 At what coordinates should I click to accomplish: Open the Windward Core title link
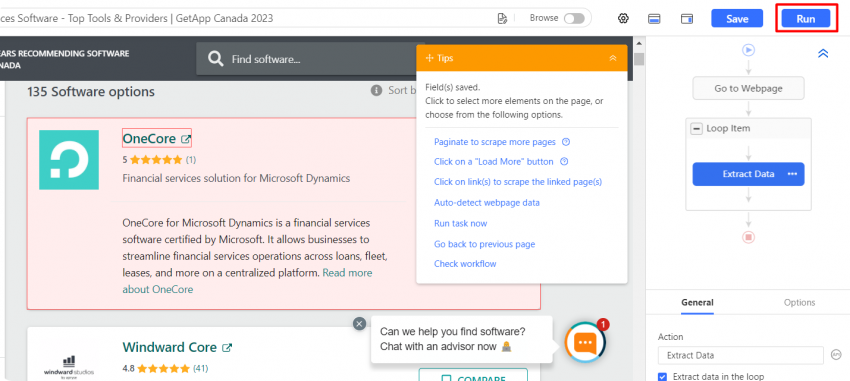point(170,347)
